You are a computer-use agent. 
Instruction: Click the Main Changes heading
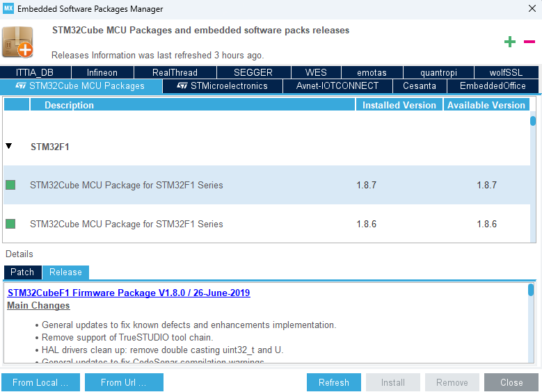click(x=38, y=306)
